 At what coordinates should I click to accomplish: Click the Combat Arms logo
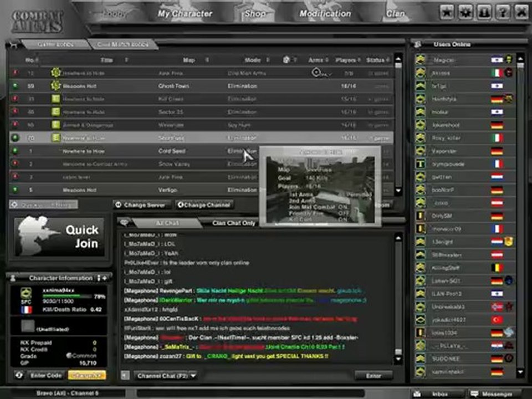37,22
